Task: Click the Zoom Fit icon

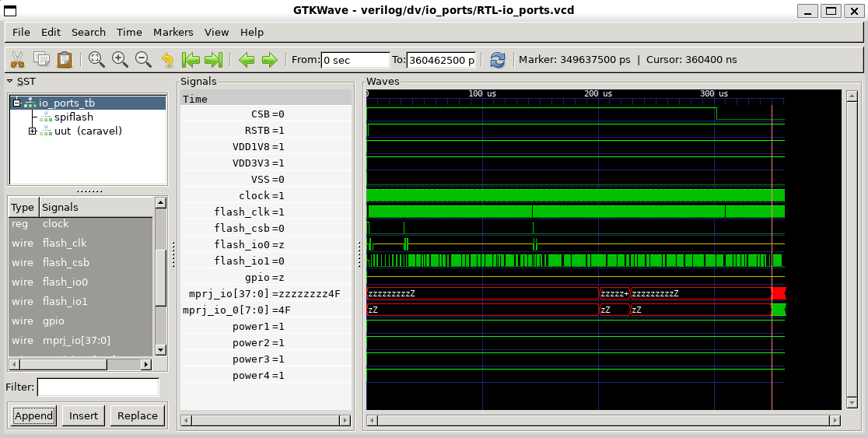Action: point(97,59)
